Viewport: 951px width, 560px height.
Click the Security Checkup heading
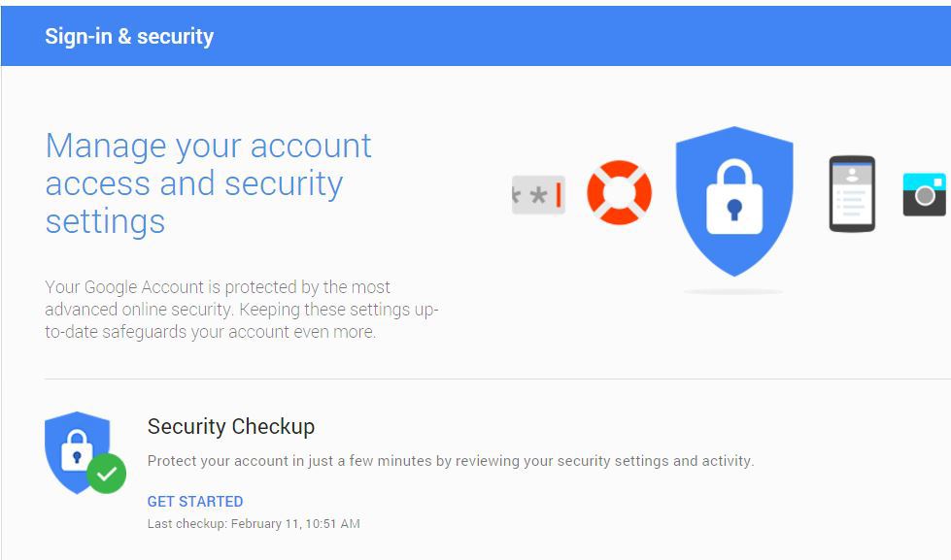(231, 426)
